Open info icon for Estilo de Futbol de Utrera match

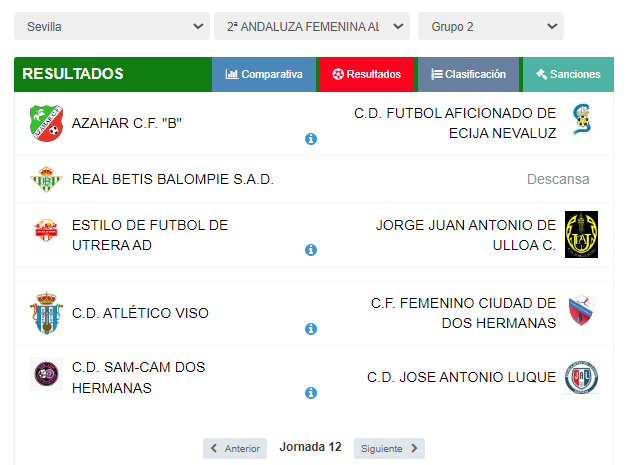311,250
